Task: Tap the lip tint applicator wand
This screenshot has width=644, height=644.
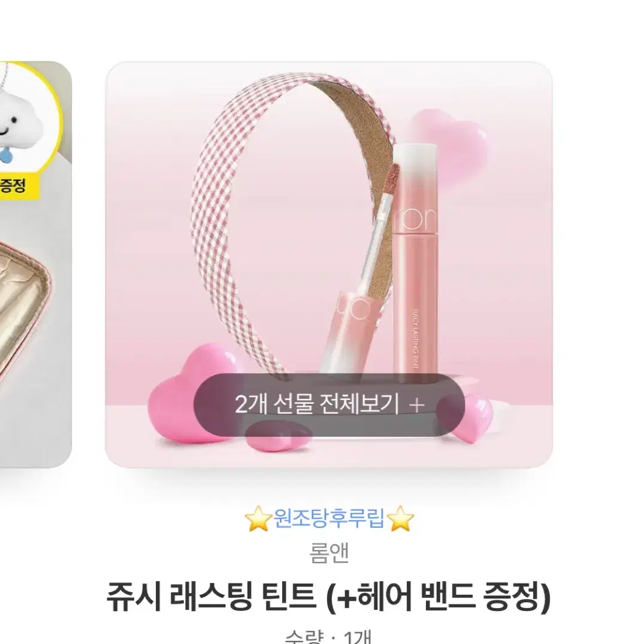Action: click(x=380, y=230)
